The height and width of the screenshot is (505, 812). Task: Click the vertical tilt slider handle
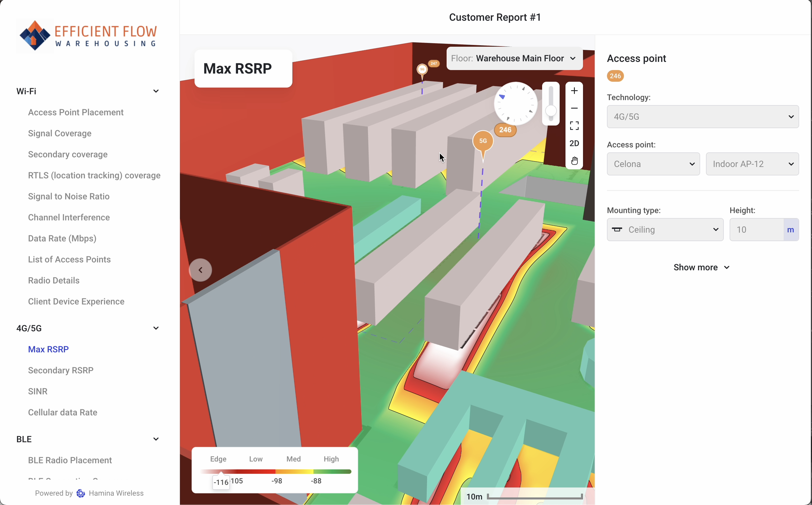[x=551, y=111]
